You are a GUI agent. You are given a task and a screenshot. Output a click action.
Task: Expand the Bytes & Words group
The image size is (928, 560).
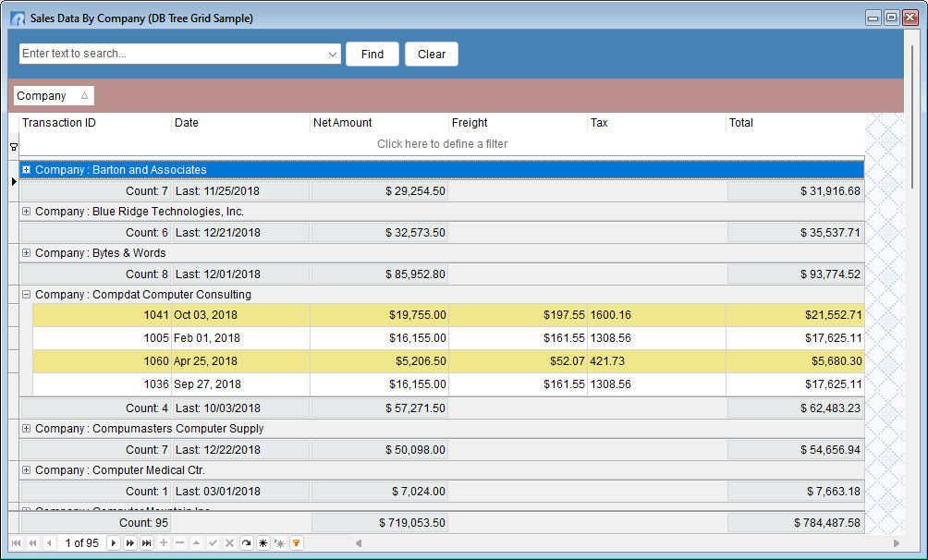coord(26,253)
